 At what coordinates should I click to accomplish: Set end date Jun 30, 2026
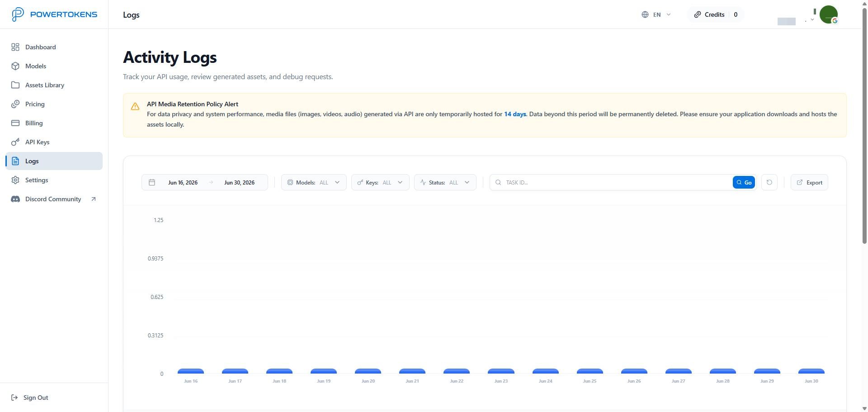(239, 183)
